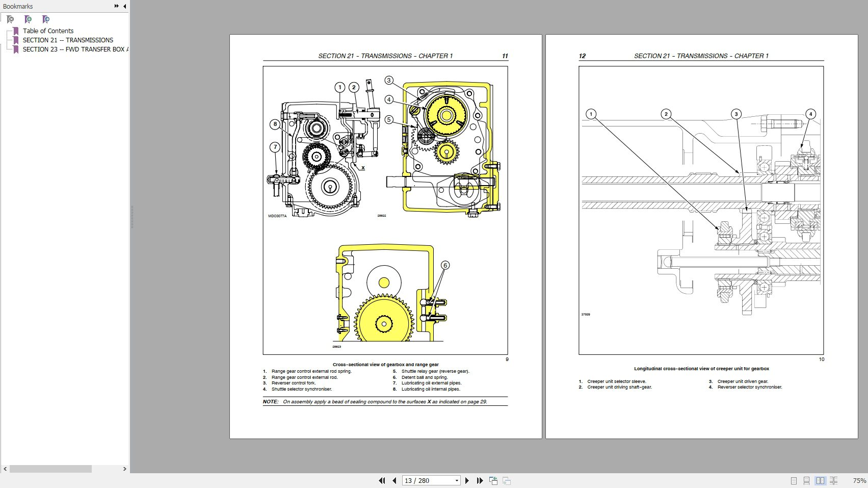
Task: Delete the selected bookmark
Action: [x=9, y=19]
